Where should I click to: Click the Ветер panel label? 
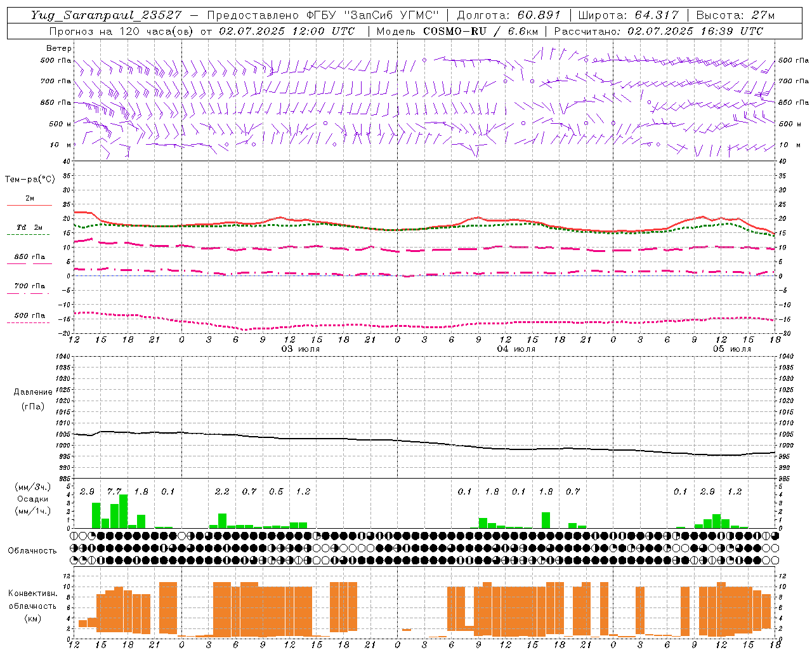pos(58,48)
